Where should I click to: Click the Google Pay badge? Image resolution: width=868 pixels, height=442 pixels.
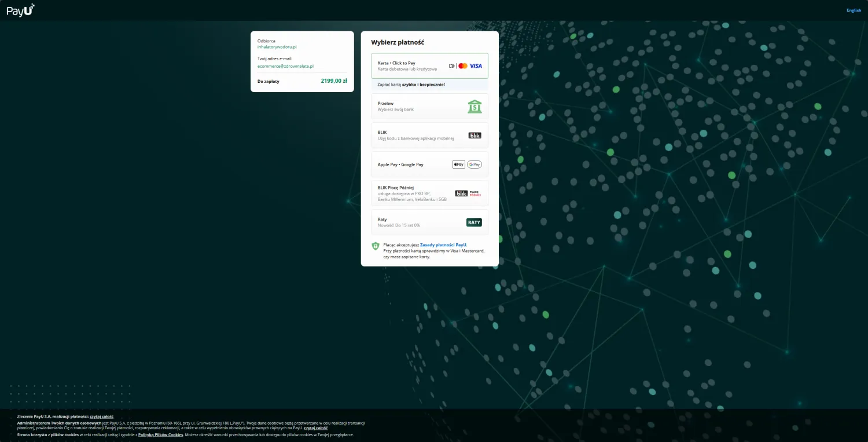click(x=475, y=165)
